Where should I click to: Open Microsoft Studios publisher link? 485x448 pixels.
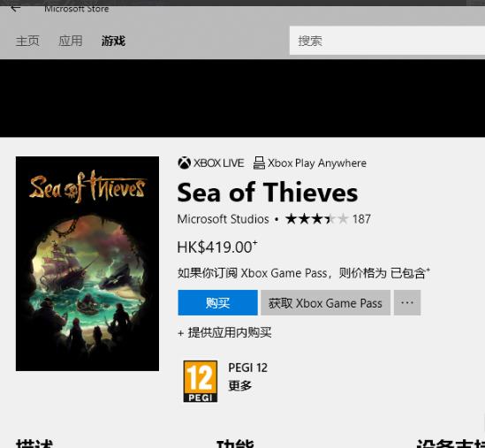[223, 219]
